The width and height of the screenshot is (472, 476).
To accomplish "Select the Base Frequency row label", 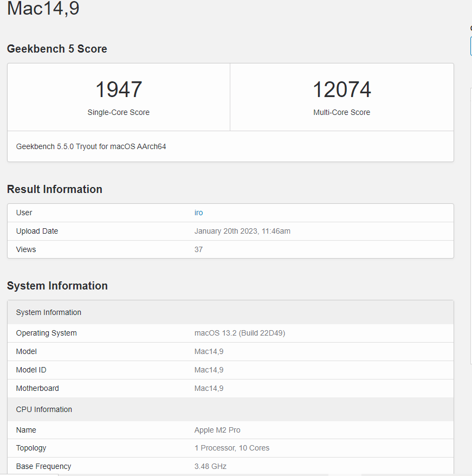I will coord(43,466).
